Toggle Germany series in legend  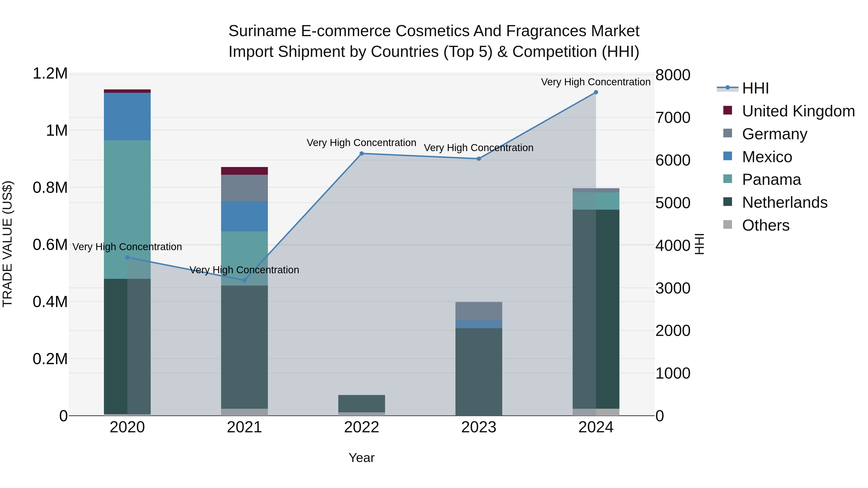click(x=765, y=134)
